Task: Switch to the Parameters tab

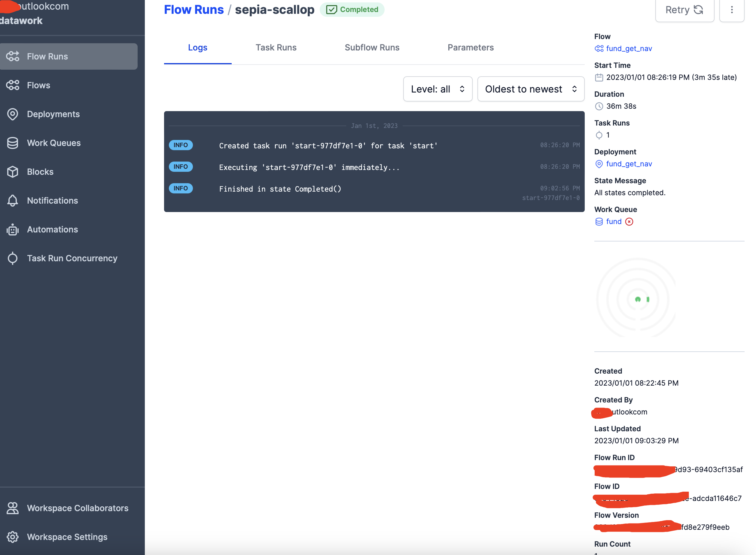Action: pos(470,48)
